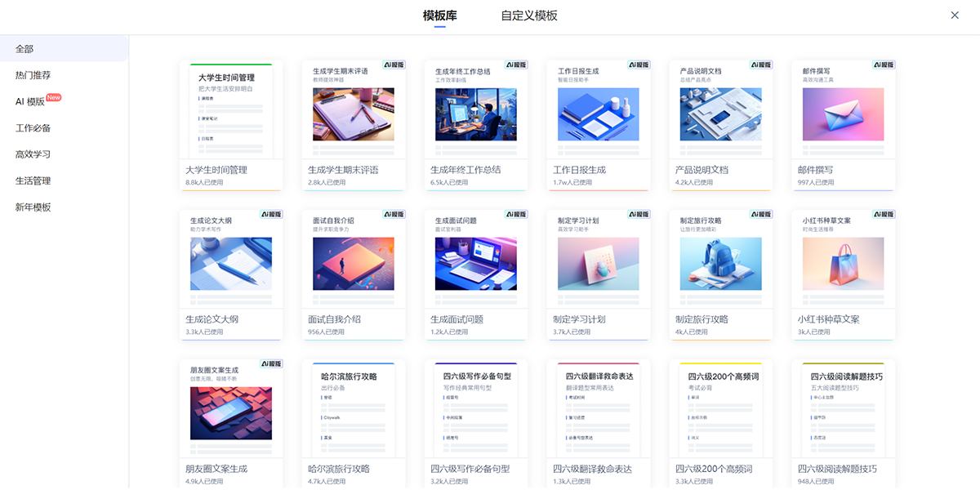Click the 面试自我介绍 template title

coord(334,319)
